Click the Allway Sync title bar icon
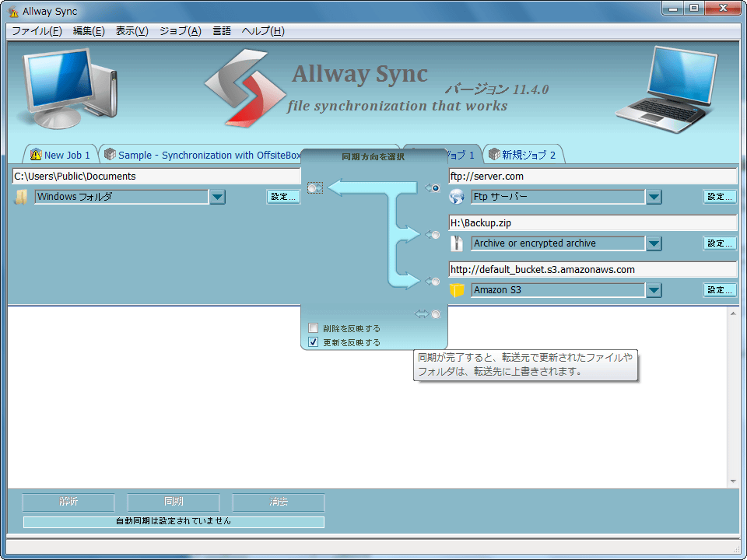The width and height of the screenshot is (747, 560). tap(14, 11)
